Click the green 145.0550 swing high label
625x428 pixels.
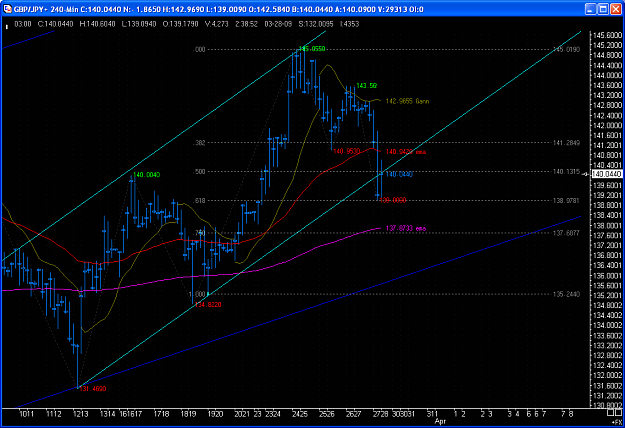[312, 49]
